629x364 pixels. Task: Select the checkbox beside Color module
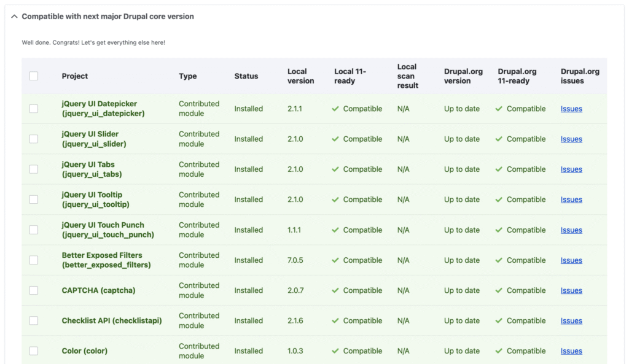[x=34, y=350]
